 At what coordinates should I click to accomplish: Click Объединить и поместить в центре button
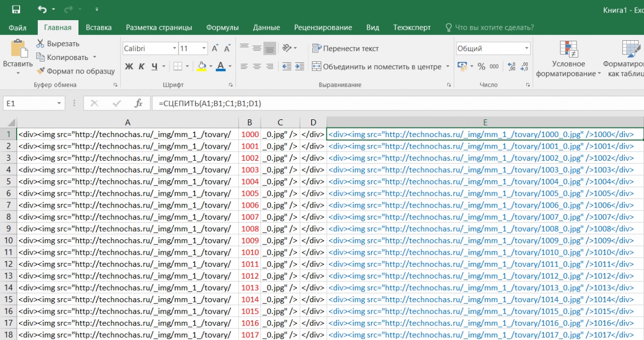[376, 66]
